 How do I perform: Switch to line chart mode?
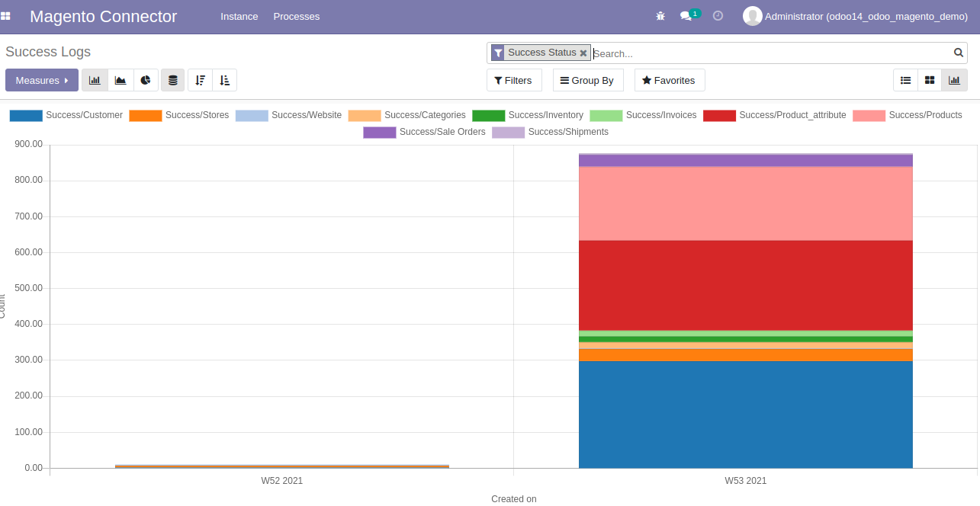pos(120,80)
